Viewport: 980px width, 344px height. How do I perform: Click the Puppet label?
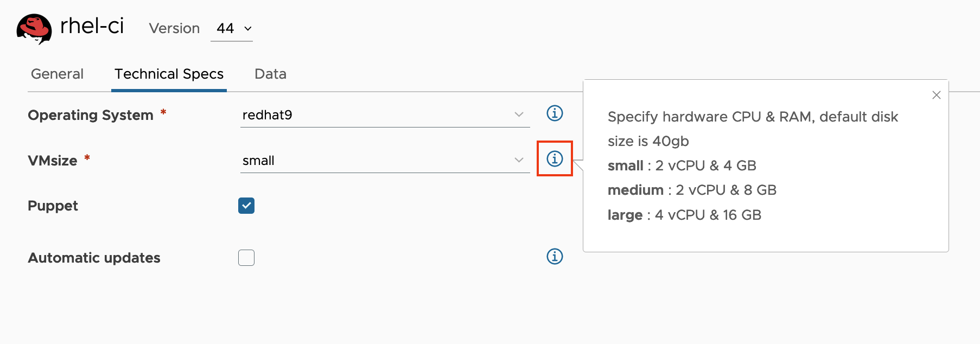tap(53, 206)
